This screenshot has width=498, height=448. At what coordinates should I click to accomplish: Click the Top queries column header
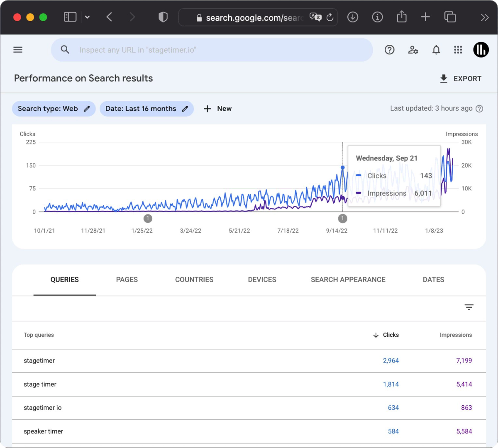39,335
